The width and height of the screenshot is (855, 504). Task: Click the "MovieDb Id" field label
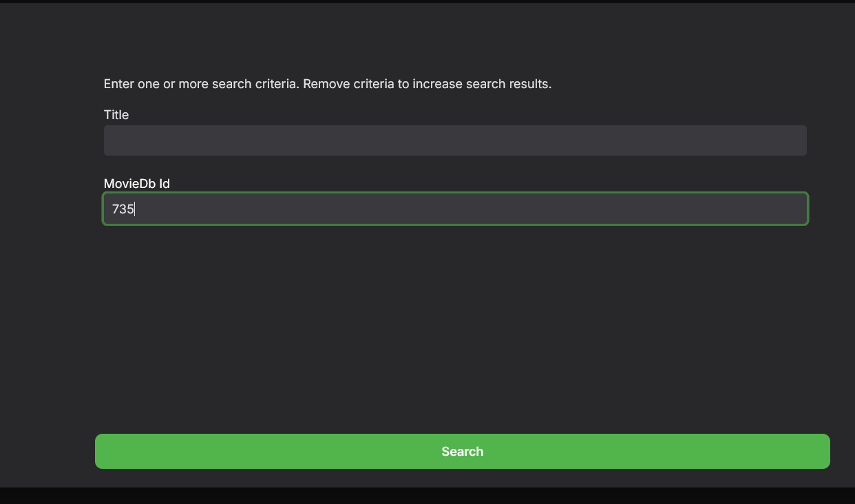click(x=136, y=184)
